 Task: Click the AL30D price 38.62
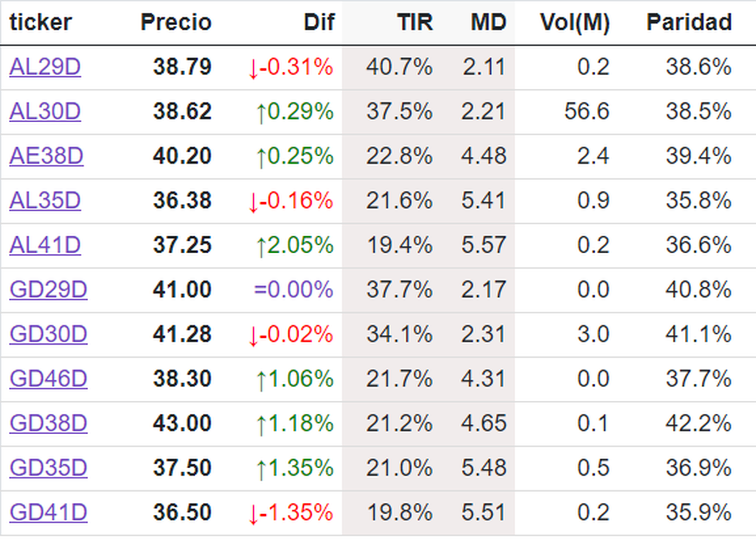182,112
